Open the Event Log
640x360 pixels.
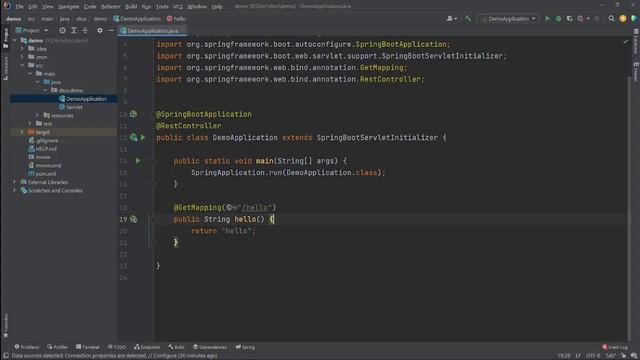point(615,347)
